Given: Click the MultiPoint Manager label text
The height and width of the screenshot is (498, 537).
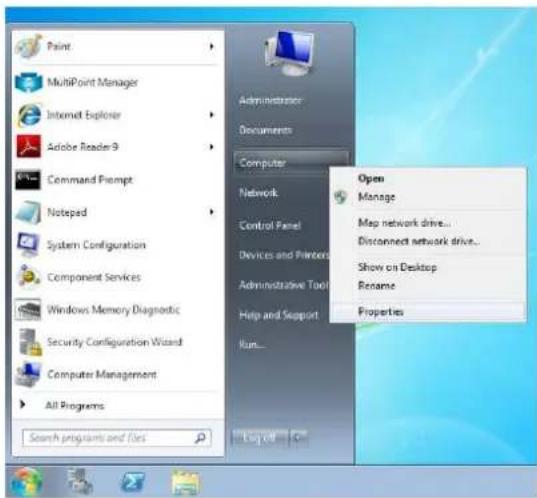Looking at the screenshot, I should point(92,83).
